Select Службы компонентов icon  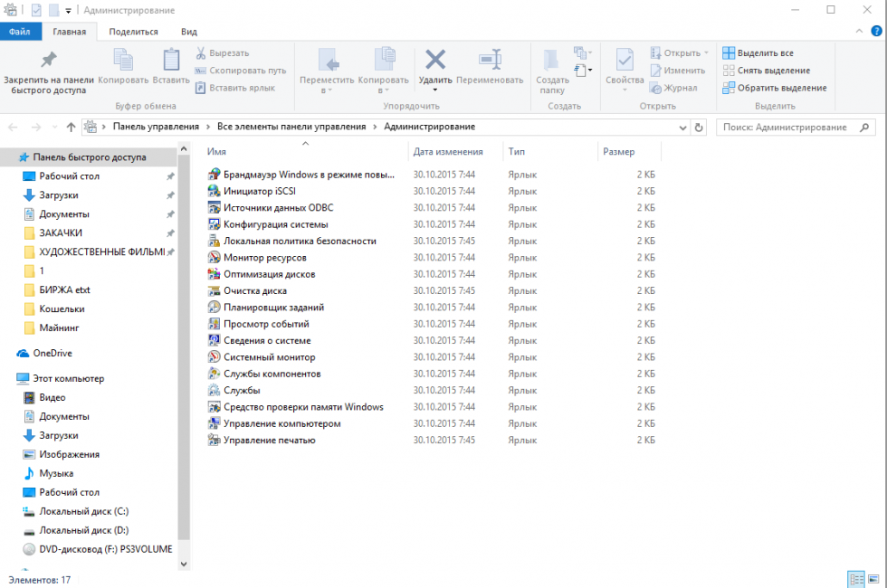coord(214,373)
